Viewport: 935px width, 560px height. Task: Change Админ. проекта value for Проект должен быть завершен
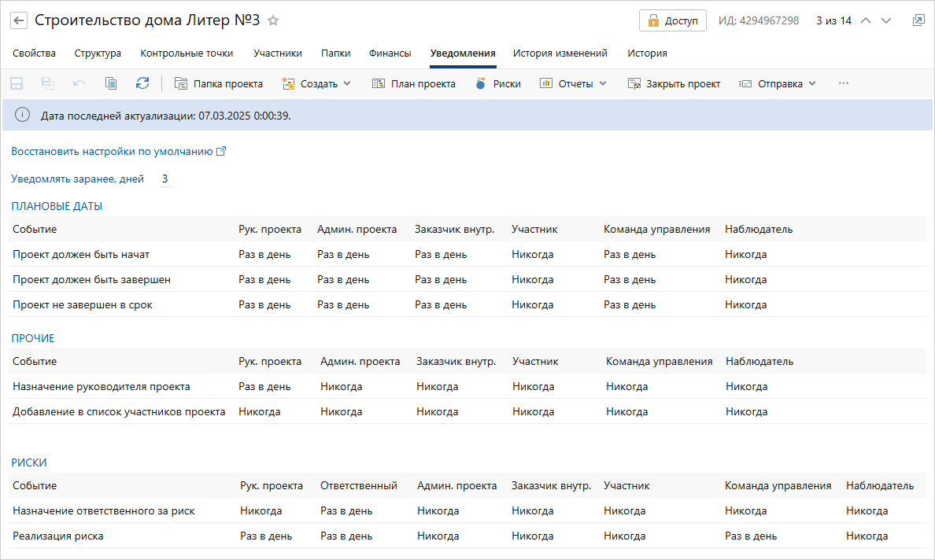coord(343,279)
